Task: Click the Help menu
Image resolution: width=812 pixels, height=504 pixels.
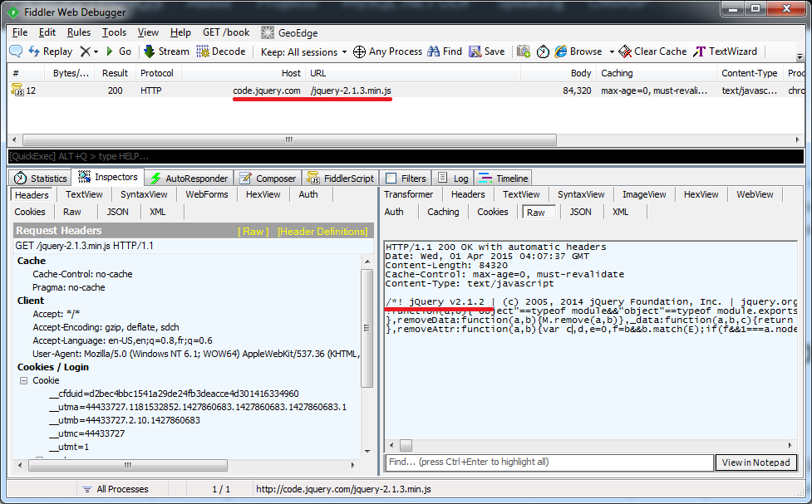Action: click(180, 32)
